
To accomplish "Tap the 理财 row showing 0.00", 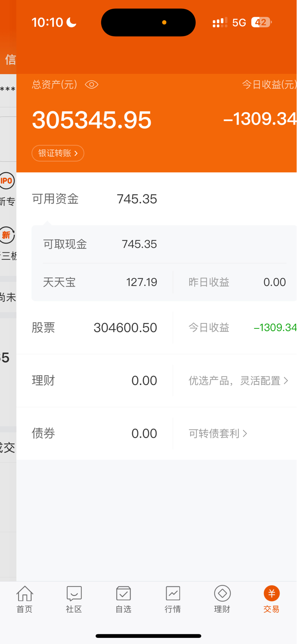I will [x=95, y=381].
